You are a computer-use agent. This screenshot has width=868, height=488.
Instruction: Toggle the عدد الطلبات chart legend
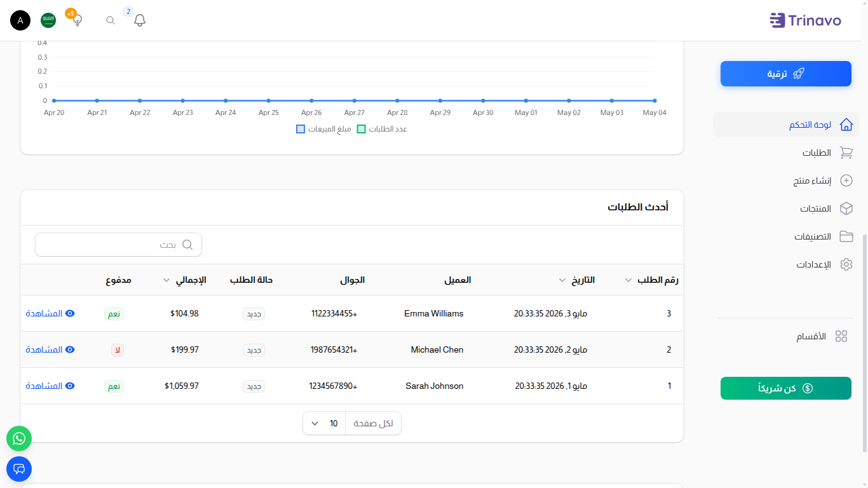click(382, 129)
